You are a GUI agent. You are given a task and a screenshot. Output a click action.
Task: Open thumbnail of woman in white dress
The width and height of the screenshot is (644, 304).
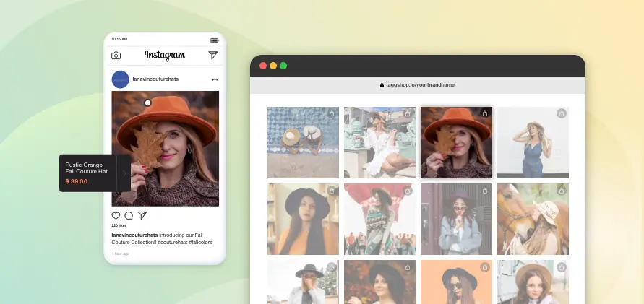[x=379, y=142]
